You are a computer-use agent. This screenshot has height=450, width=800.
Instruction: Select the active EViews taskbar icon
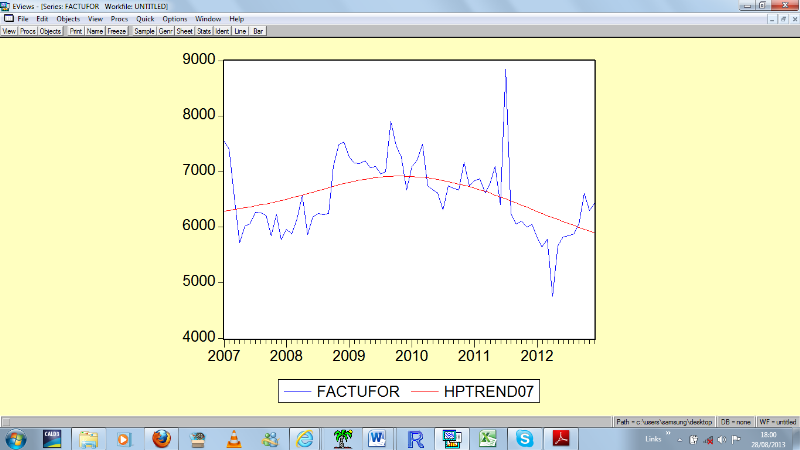452,439
